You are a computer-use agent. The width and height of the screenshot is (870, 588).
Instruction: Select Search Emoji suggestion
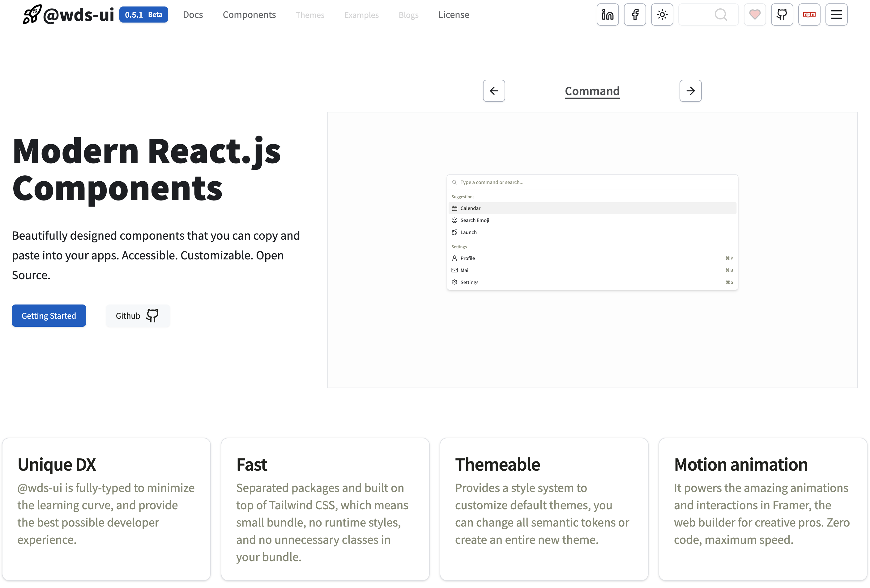(592, 220)
